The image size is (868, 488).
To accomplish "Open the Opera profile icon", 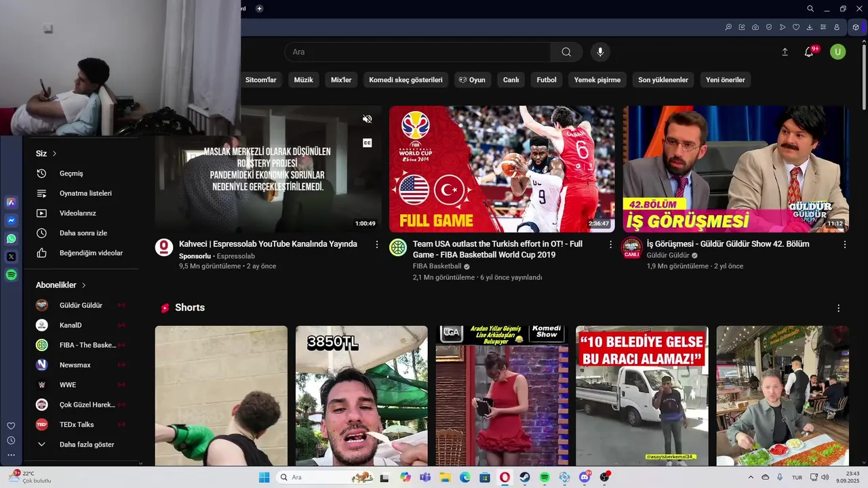I will [837, 27].
